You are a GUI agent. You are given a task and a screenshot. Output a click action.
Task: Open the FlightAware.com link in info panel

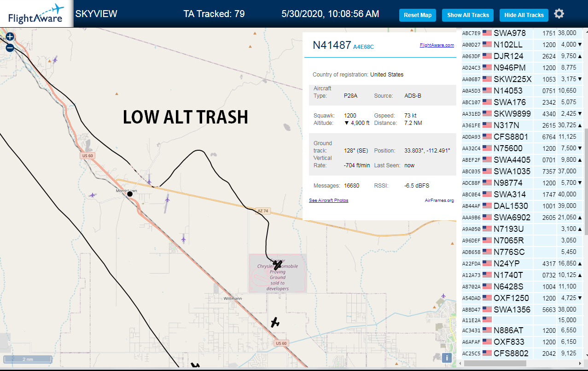437,45
